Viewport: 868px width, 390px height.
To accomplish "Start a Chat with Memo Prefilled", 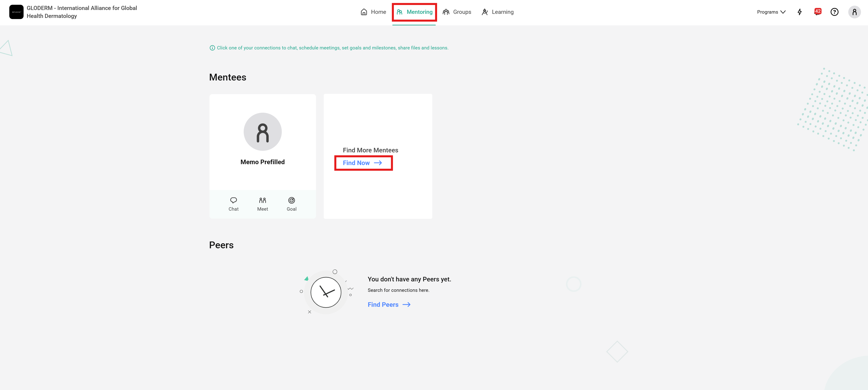I will [x=233, y=204].
